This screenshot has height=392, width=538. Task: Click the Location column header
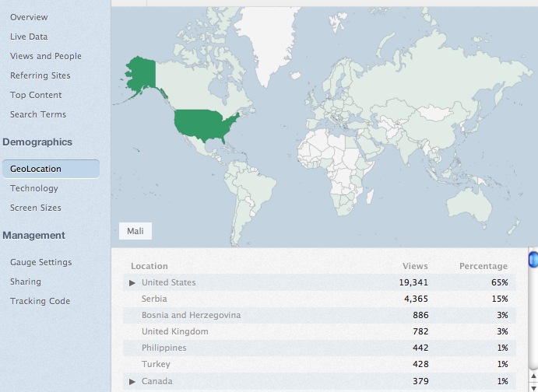tap(149, 266)
